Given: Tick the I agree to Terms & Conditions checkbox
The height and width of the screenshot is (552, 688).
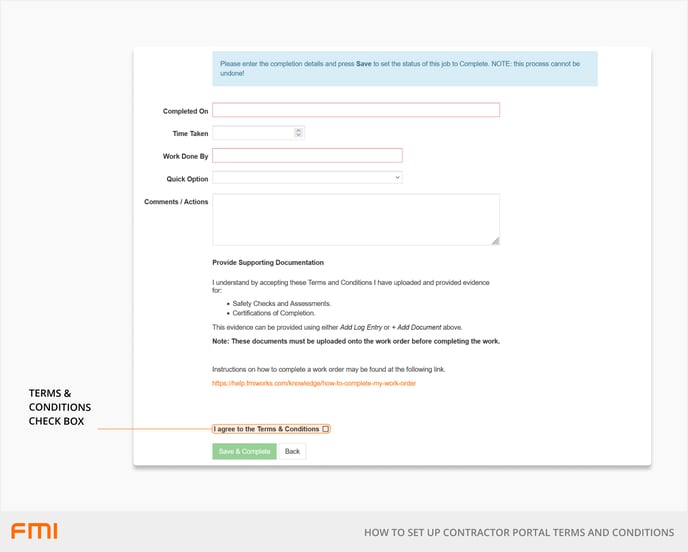Looking at the screenshot, I should click(326, 429).
